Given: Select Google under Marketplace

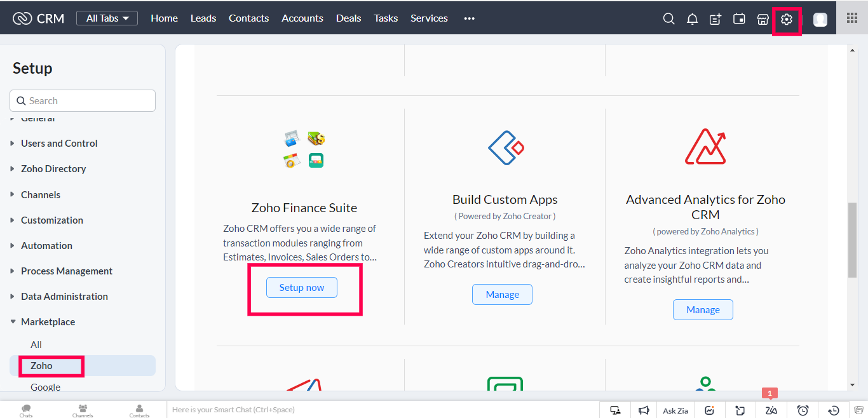Looking at the screenshot, I should (45, 387).
